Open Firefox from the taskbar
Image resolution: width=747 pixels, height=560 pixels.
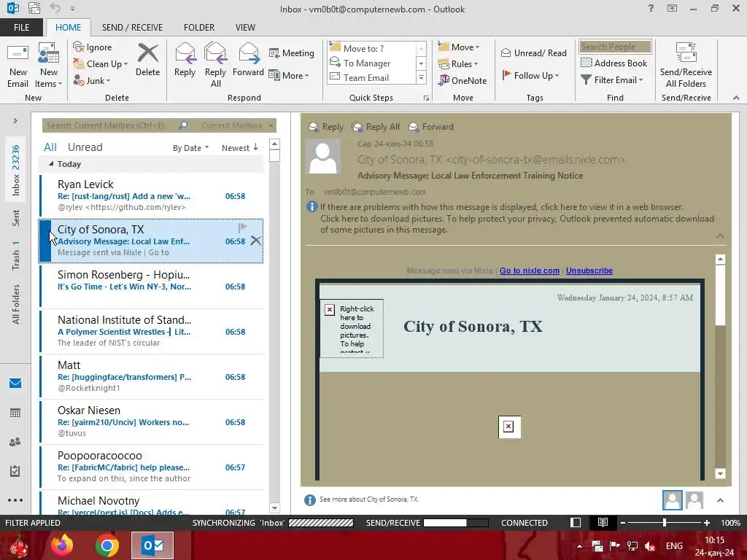(62, 545)
